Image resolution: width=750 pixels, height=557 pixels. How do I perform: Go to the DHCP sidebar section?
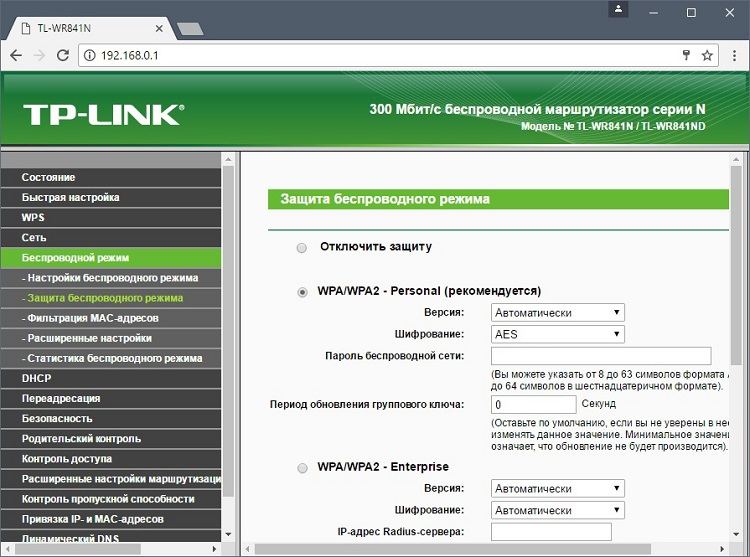pyautogui.click(x=36, y=378)
